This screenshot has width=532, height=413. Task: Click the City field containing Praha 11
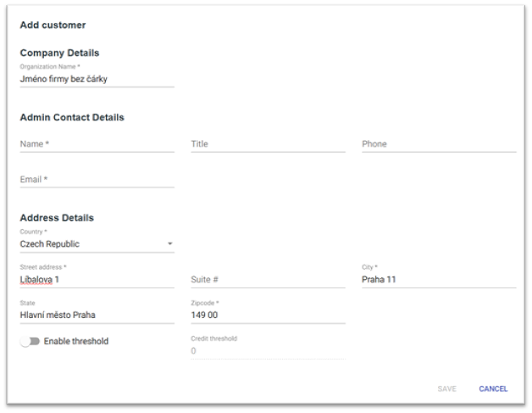(x=438, y=280)
